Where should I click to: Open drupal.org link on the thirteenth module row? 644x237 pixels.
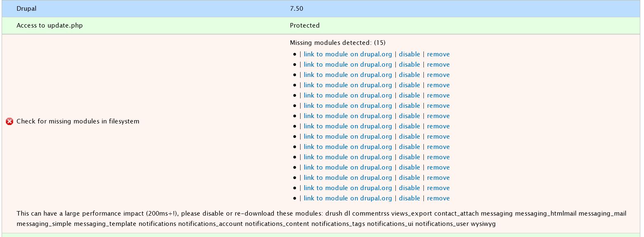[348, 177]
